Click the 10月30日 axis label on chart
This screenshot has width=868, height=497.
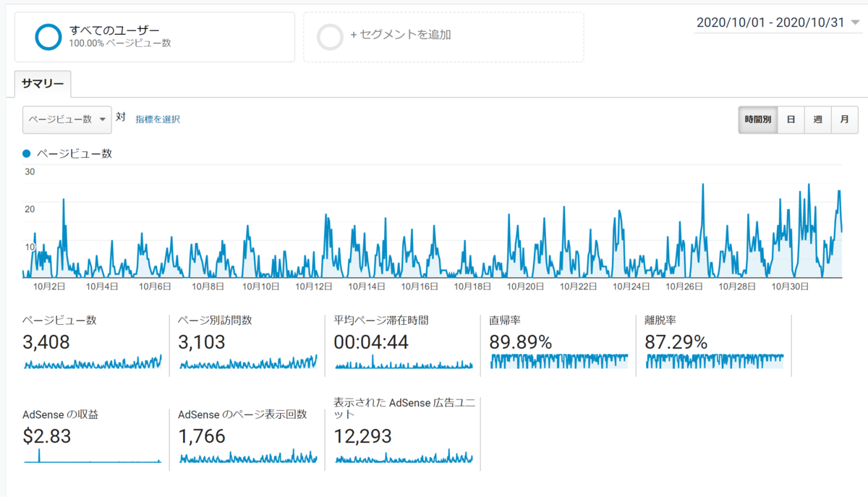[x=790, y=286]
